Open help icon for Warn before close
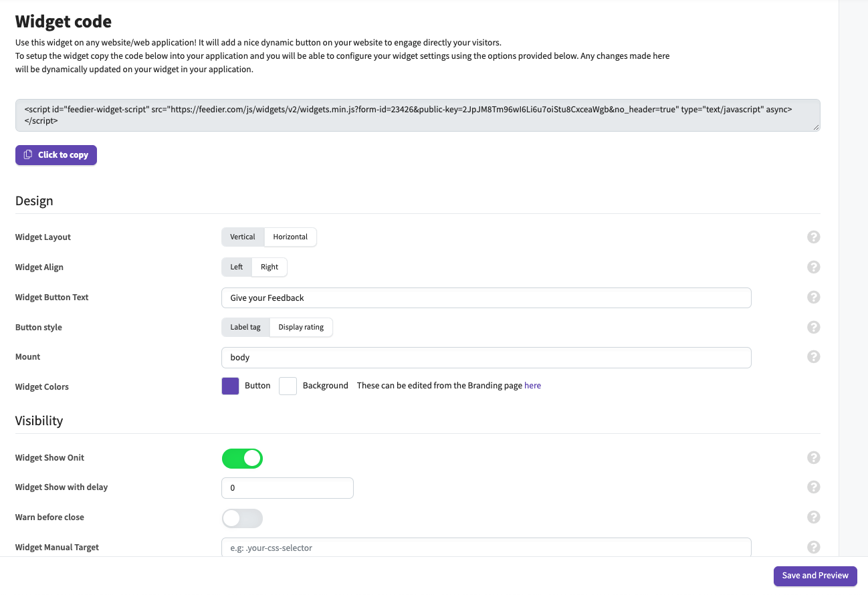868x595 pixels. 813,517
